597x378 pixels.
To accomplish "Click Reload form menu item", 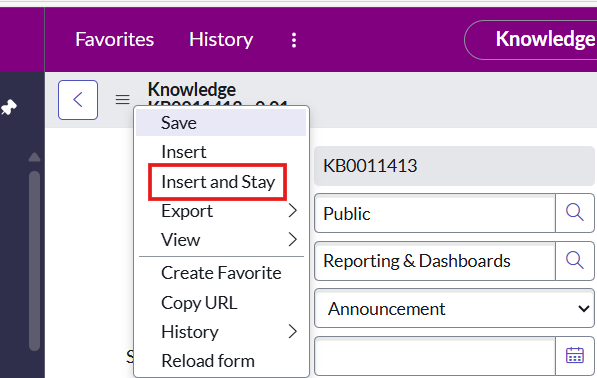I will pos(221,361).
